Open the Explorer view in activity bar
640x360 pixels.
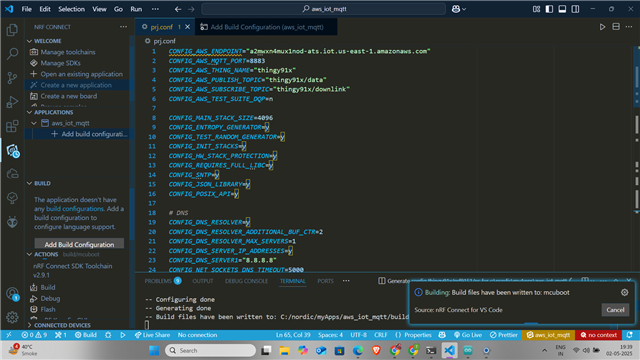click(12, 30)
